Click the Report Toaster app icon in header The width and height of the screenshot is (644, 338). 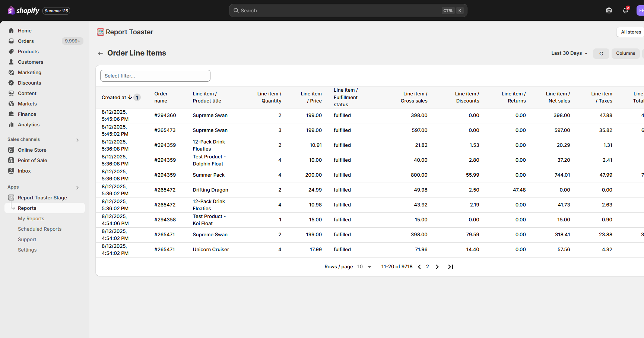[100, 32]
